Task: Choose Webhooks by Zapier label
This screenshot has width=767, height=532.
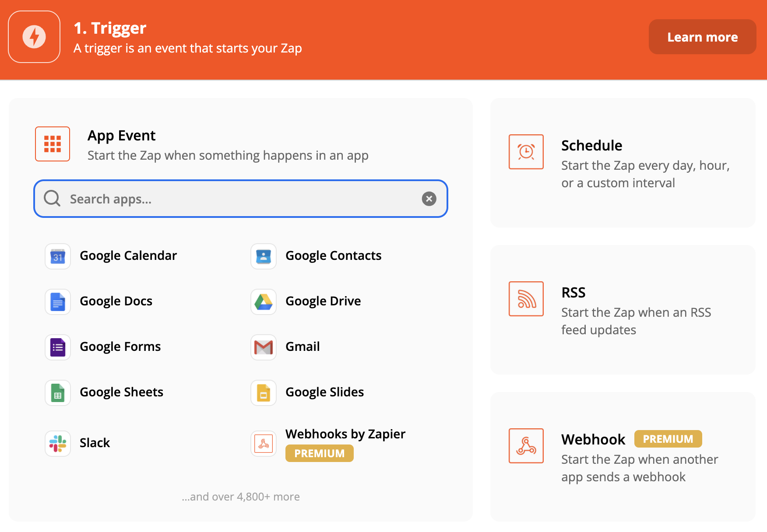Action: [x=345, y=434]
